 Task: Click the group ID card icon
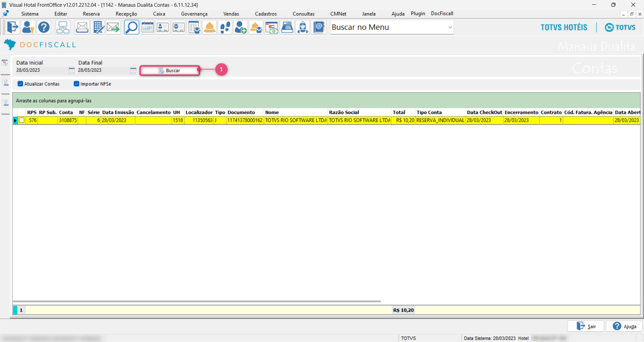point(178,27)
